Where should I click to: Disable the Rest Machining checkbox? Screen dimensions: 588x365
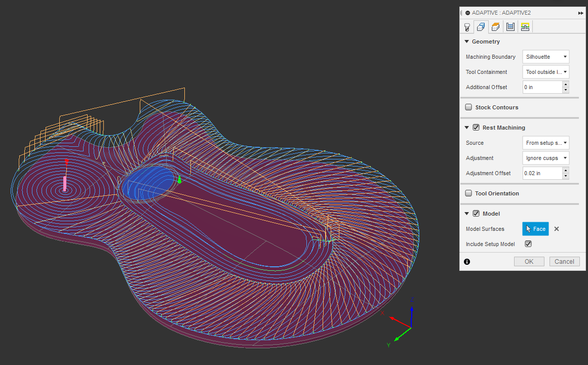[476, 127]
